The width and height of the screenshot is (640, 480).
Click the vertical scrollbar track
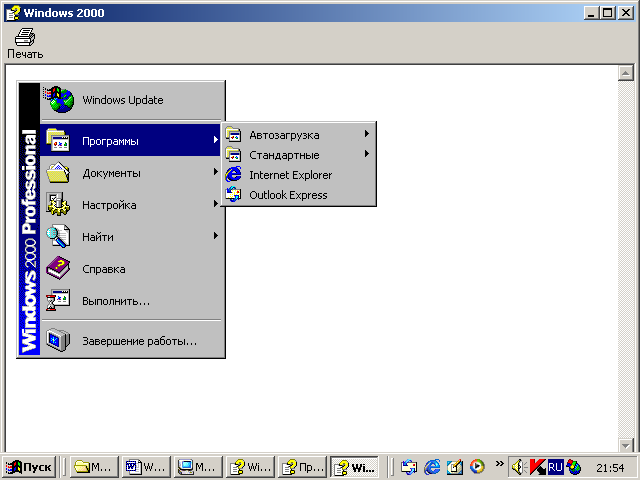tap(625, 259)
